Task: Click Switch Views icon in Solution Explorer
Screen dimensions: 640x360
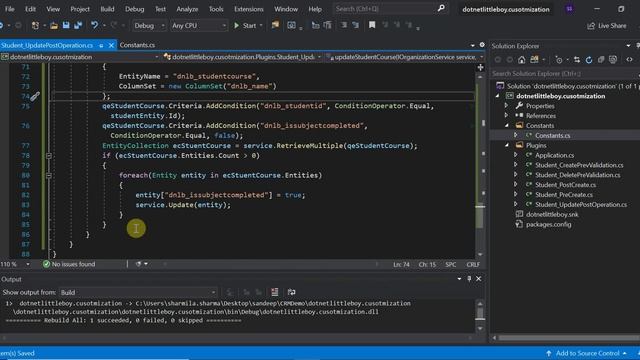Action: click(x=534, y=60)
